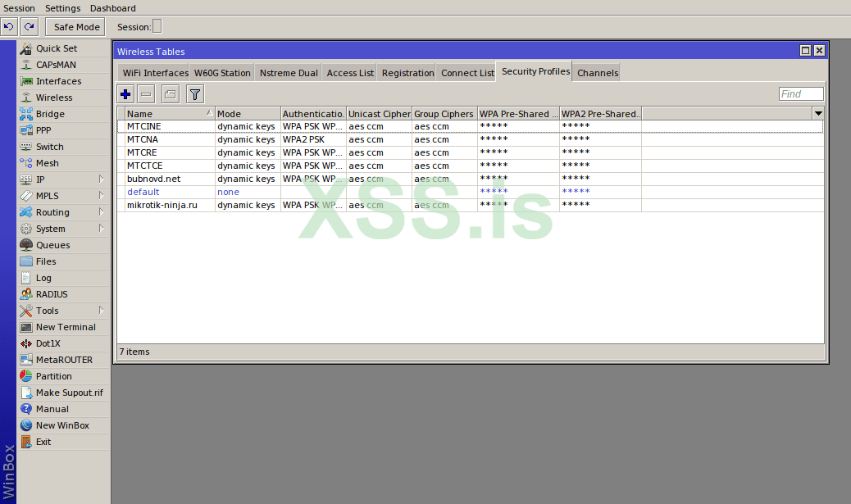Open Partition from sidebar
Viewport: 851px width, 504px height.
pos(63,376)
